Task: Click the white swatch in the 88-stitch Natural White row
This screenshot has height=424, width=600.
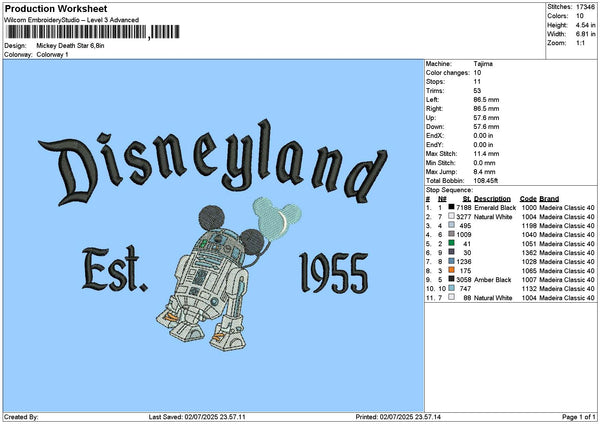Action: 452,297
